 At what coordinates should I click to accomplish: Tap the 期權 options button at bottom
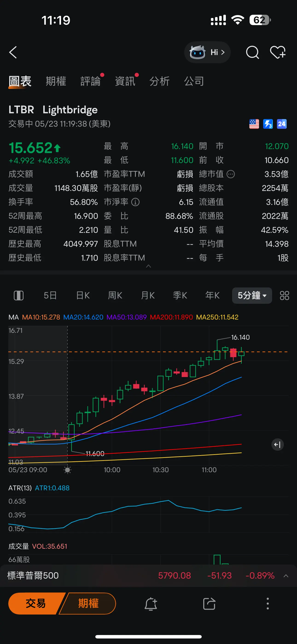[x=88, y=603]
